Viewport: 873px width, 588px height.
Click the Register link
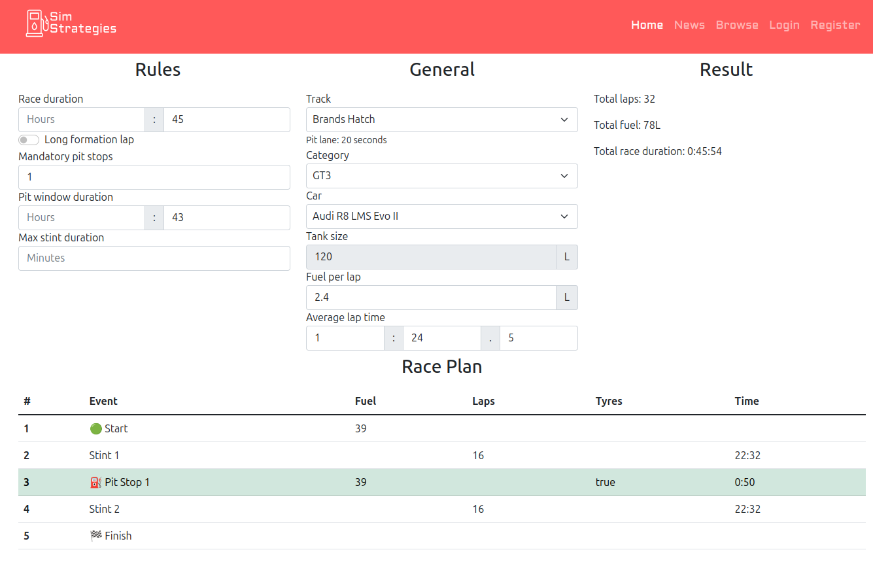[x=835, y=25]
